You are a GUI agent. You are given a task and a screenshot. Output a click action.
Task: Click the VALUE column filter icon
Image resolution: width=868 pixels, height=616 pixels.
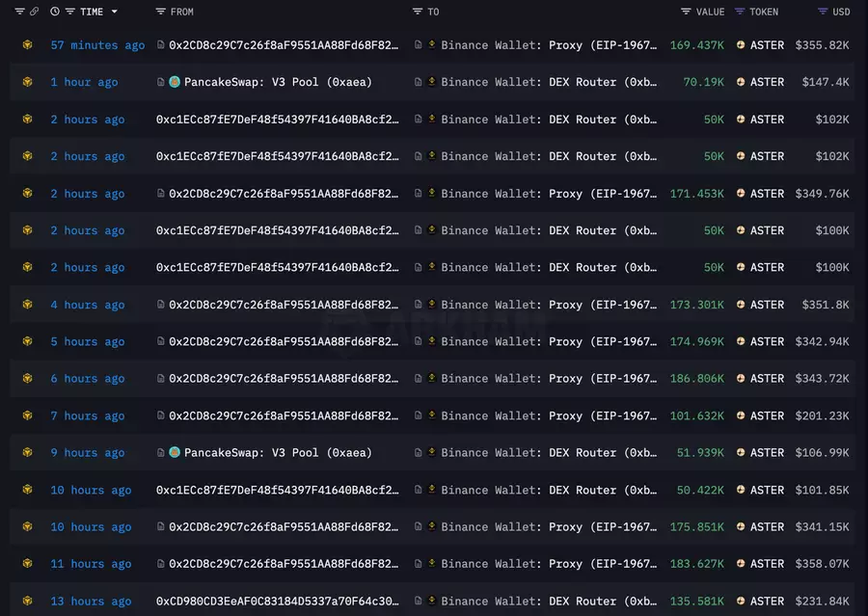(x=686, y=12)
